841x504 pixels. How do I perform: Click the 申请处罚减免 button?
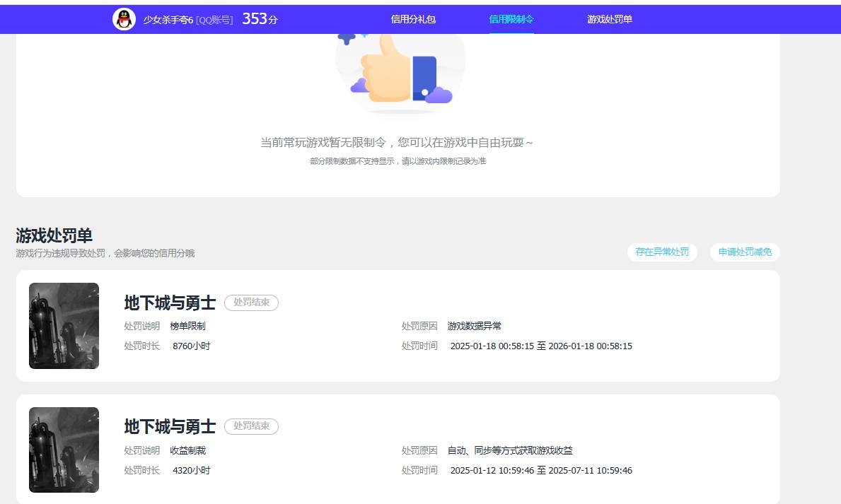click(x=744, y=252)
